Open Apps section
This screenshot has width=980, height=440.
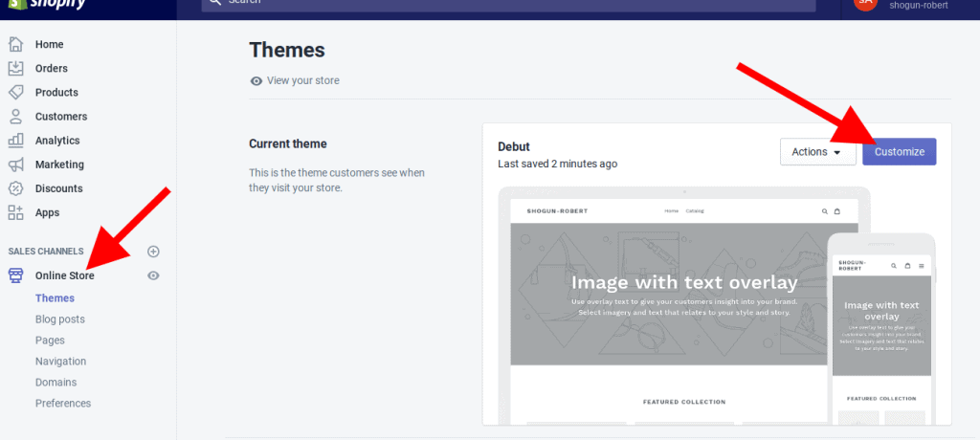point(48,212)
